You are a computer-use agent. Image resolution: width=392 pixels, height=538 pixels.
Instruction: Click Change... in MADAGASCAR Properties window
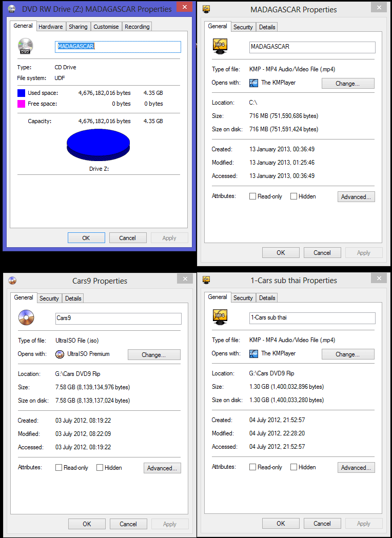[x=348, y=84]
